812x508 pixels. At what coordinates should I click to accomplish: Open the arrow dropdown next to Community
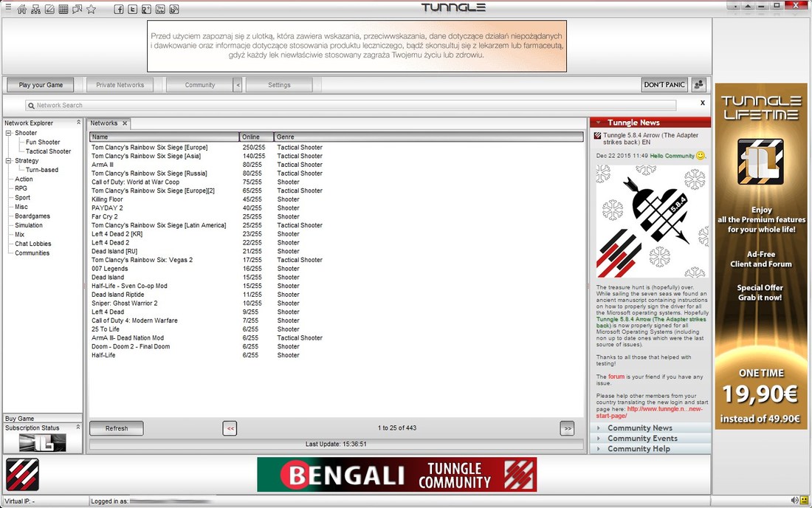tap(238, 85)
